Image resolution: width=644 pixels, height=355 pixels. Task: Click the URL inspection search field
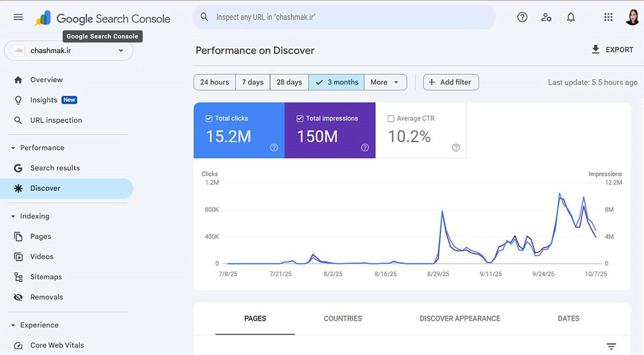tap(343, 17)
